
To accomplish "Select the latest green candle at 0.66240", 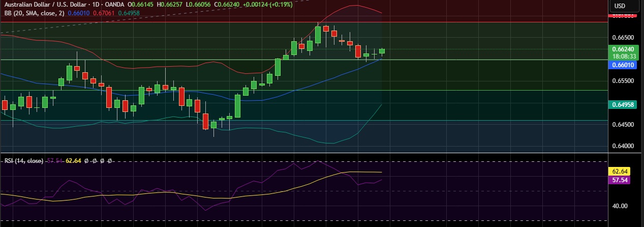I will coord(382,51).
